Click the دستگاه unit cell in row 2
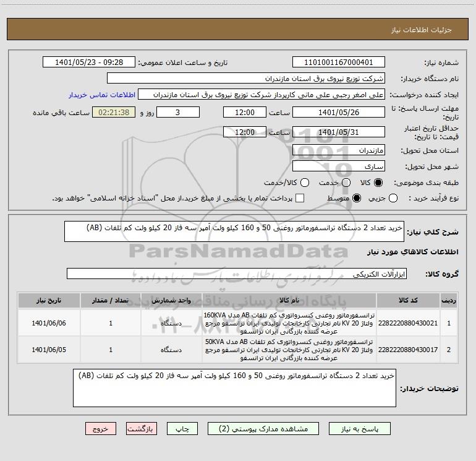The width and height of the screenshot is (476, 461). pos(171,350)
